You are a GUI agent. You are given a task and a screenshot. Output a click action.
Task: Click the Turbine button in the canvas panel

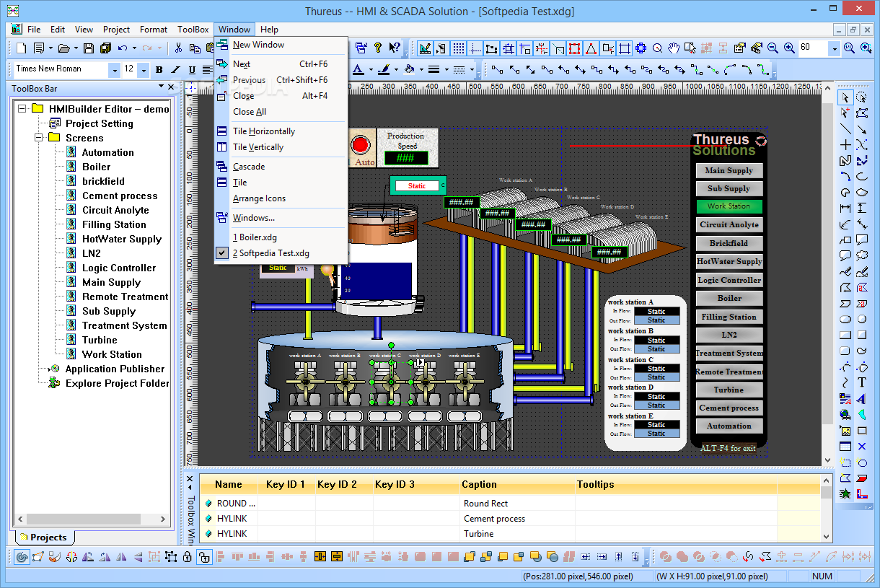click(x=729, y=390)
